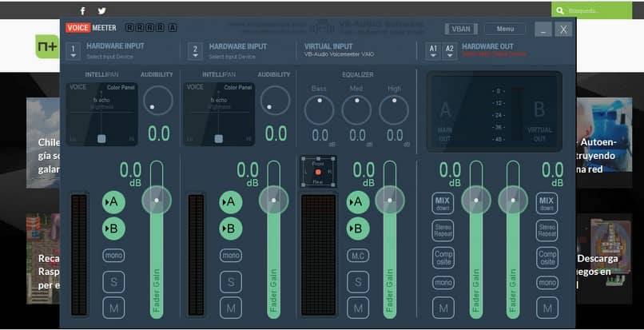Click the Virtual Input level meter
644x330 pixels.
coord(319,255)
